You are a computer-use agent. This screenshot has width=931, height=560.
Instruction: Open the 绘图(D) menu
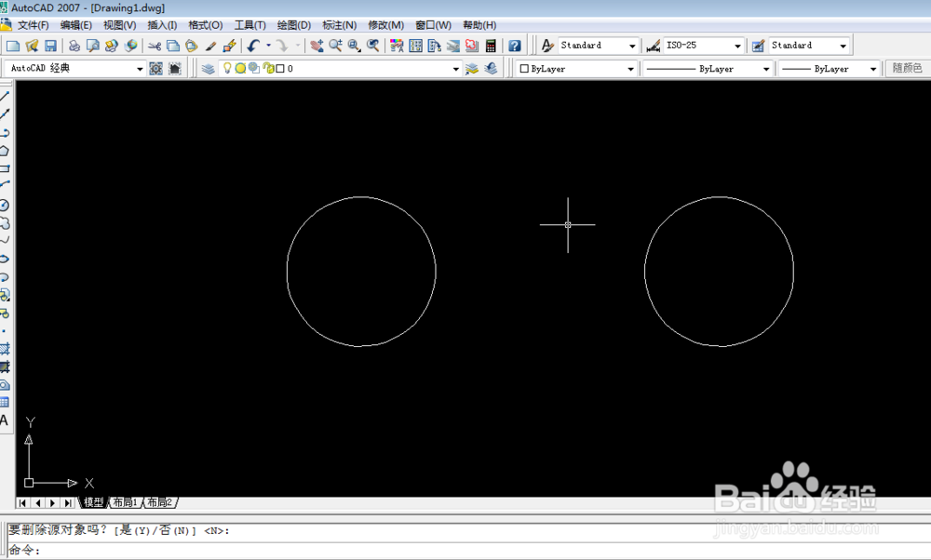tap(294, 25)
